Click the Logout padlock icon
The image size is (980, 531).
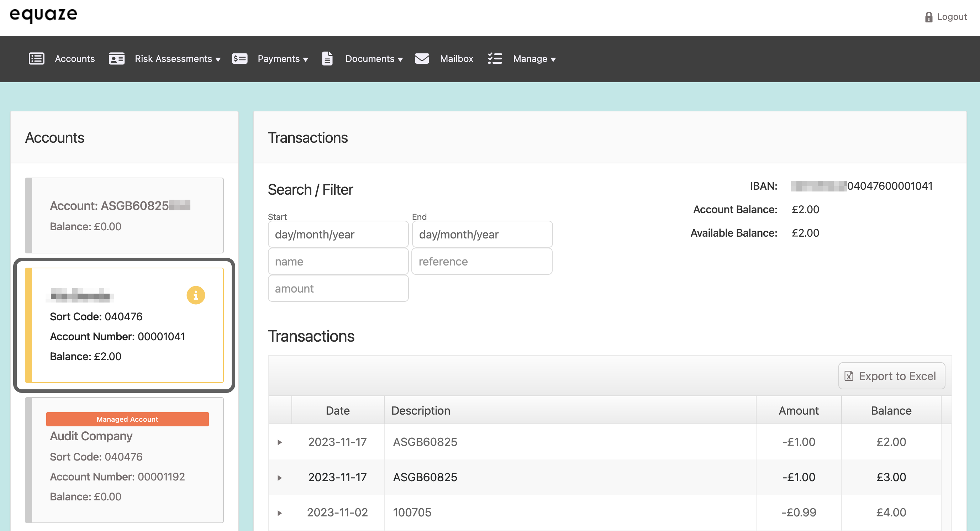(928, 17)
